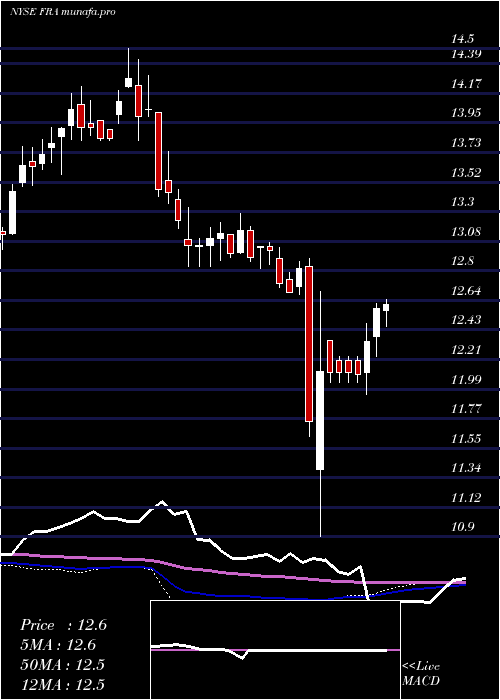The image size is (500, 700).
Task: Click the tallest red candle near 12.8
Action: [x=308, y=344]
